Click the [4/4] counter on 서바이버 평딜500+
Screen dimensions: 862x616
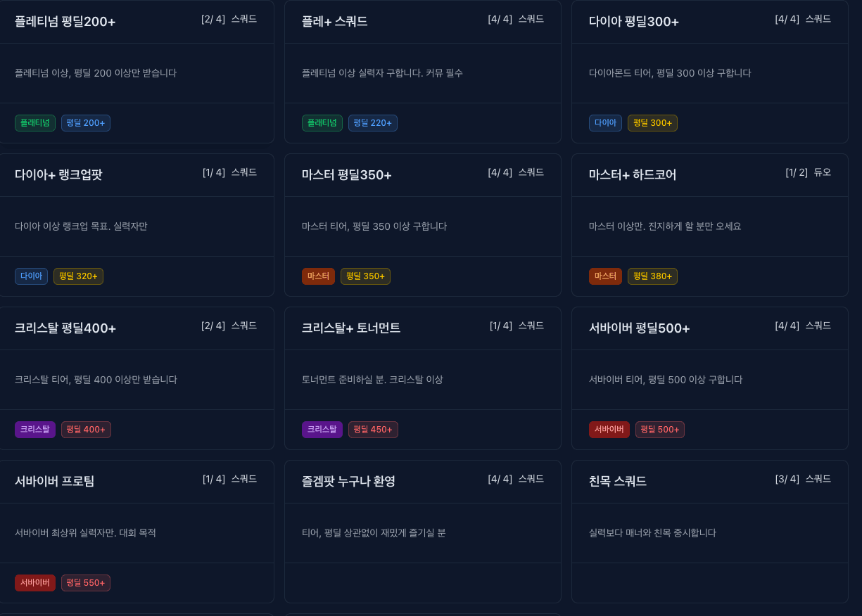click(786, 326)
